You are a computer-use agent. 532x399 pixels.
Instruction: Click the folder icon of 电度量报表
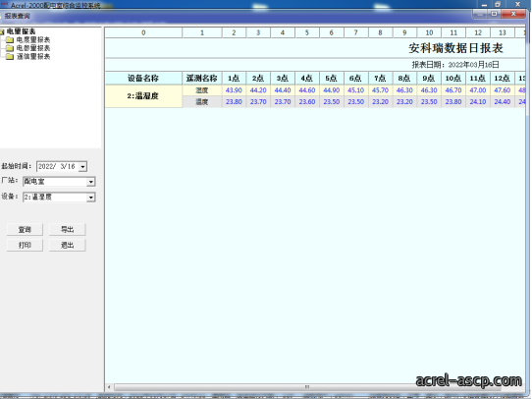pos(10,40)
